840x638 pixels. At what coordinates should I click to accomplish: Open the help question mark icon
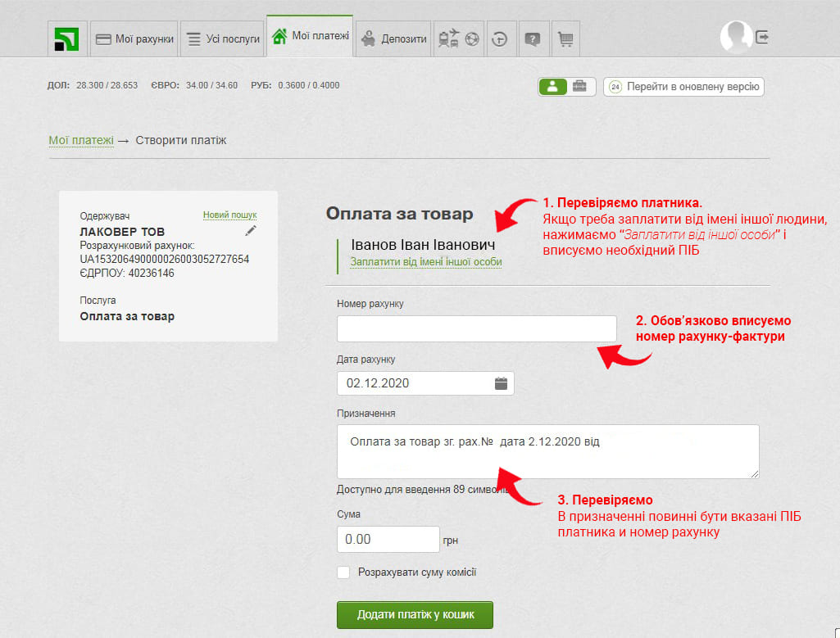click(533, 39)
